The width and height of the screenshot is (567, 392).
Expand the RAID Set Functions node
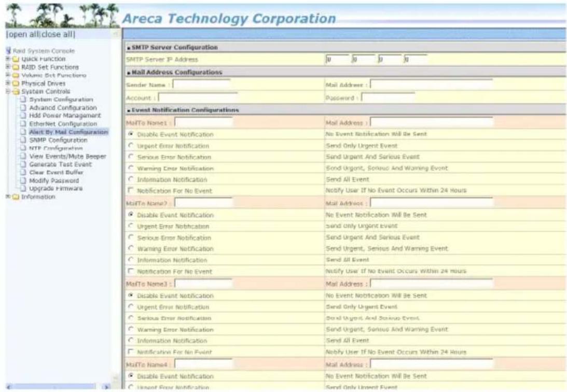(8, 67)
